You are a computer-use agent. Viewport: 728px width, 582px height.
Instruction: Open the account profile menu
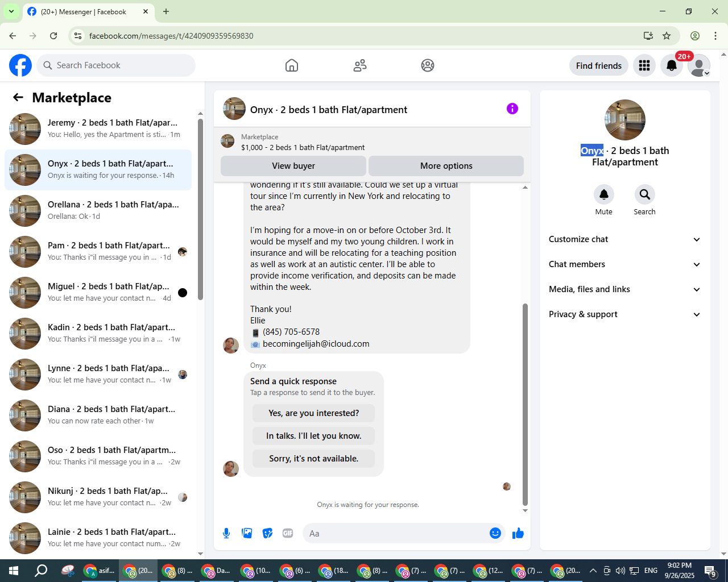[x=699, y=65]
